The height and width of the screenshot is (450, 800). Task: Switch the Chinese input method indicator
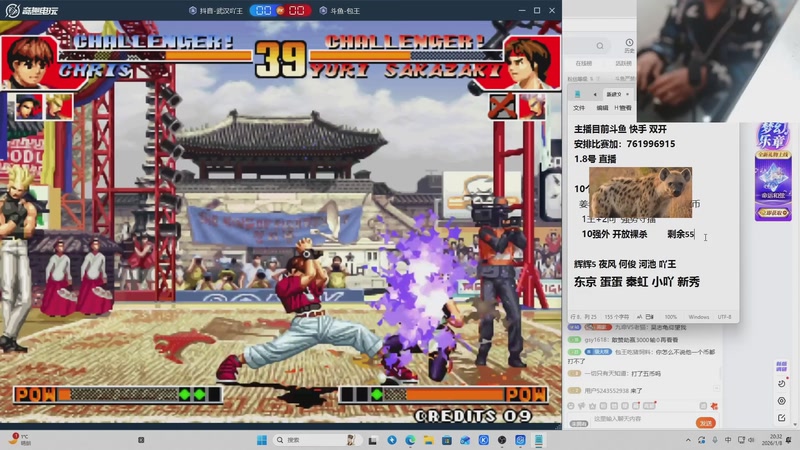(728, 440)
